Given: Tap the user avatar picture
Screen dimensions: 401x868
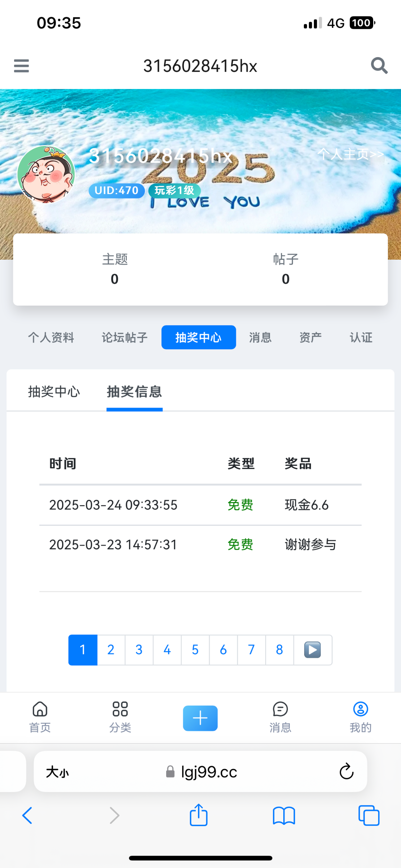Looking at the screenshot, I should [46, 174].
